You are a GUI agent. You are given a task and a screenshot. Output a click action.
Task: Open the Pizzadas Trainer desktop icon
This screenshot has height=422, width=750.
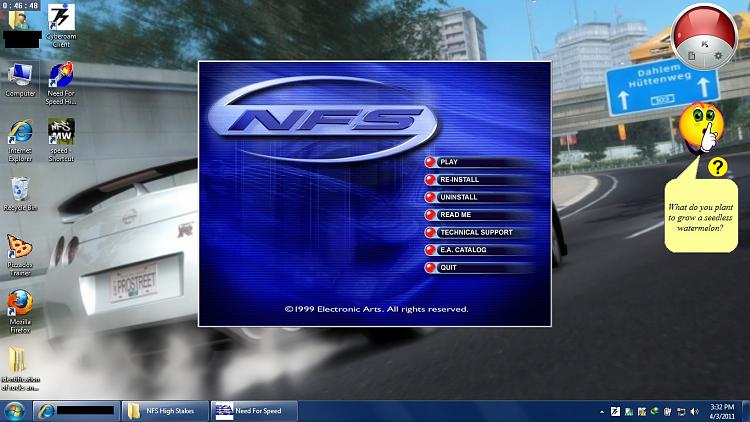[20, 255]
